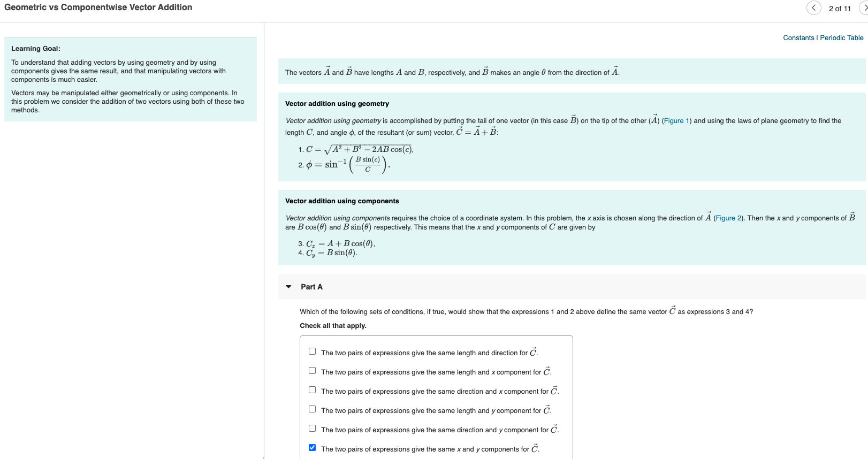The height and width of the screenshot is (459, 868).
Task: Click the 'Vector addition using components' heading
Action: [x=342, y=201]
